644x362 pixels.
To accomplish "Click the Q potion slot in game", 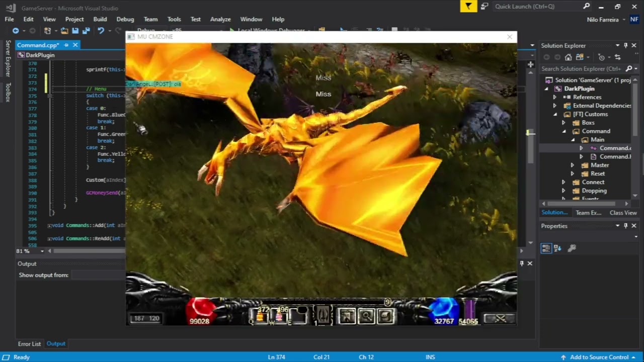I will (x=260, y=315).
